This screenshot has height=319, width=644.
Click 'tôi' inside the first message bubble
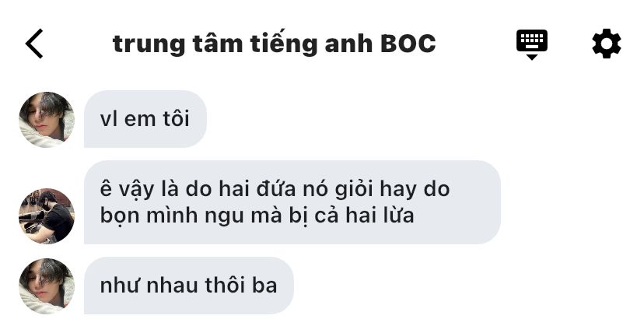pos(176,119)
